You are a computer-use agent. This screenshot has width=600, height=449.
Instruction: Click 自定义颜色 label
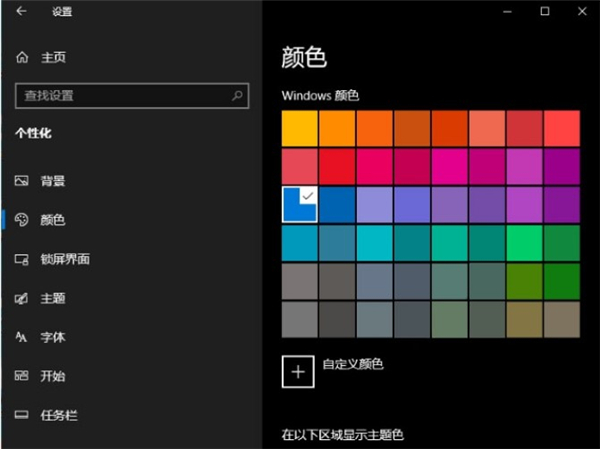(x=353, y=364)
